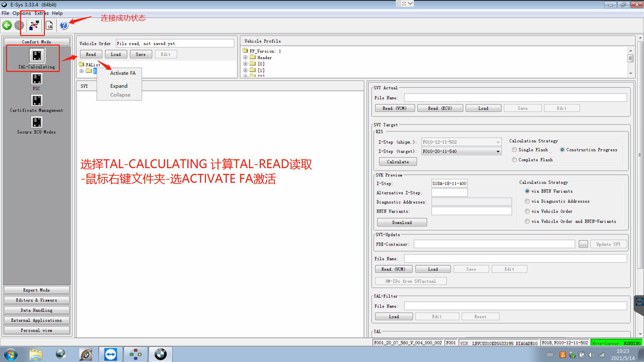Viewport: 644px width, 362px height.
Task: Open the Expert Mode panel section
Action: pyautogui.click(x=37, y=290)
